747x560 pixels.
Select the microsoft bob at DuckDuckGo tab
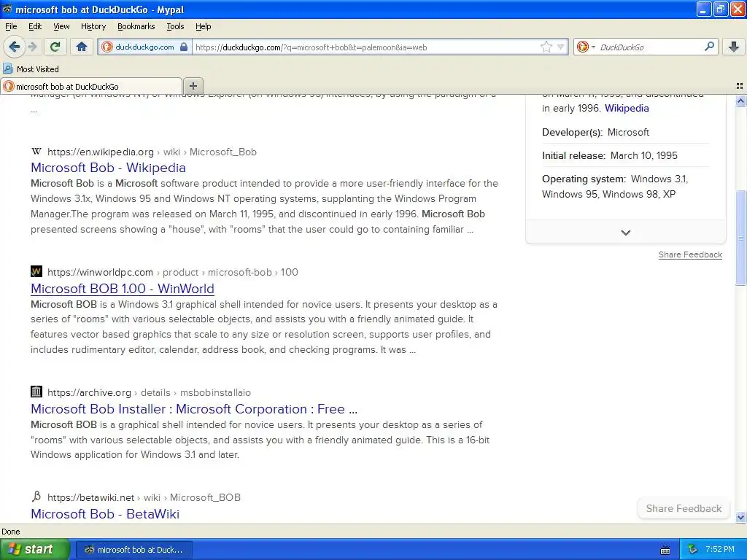(x=91, y=86)
